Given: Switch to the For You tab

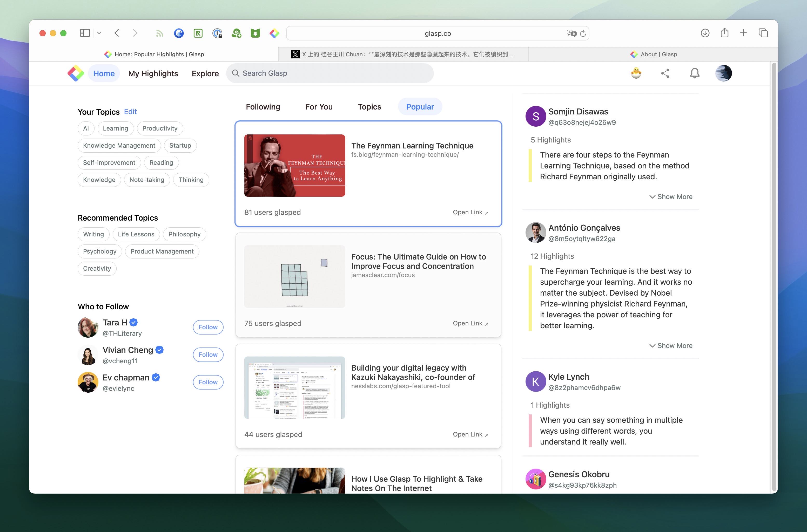Looking at the screenshot, I should pos(318,107).
